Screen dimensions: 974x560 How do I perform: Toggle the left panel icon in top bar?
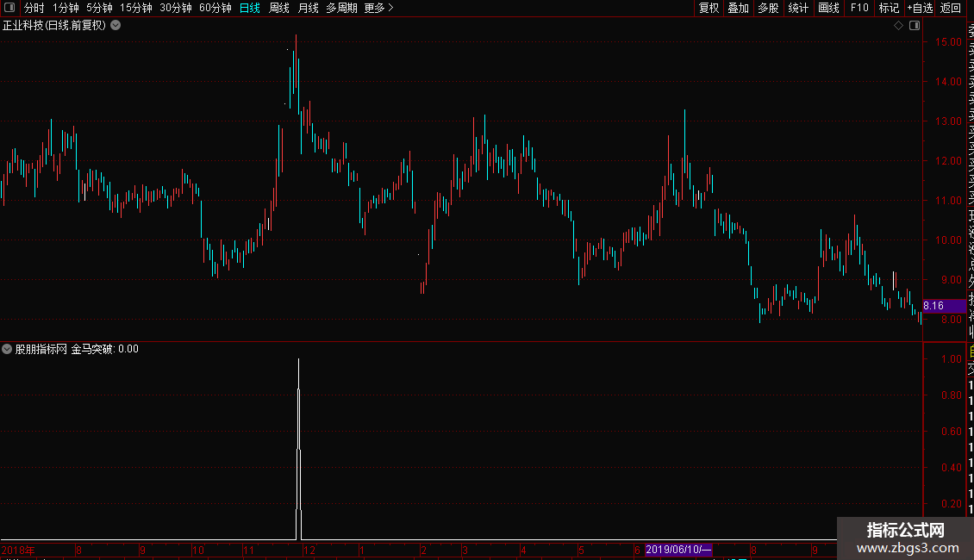click(9, 8)
